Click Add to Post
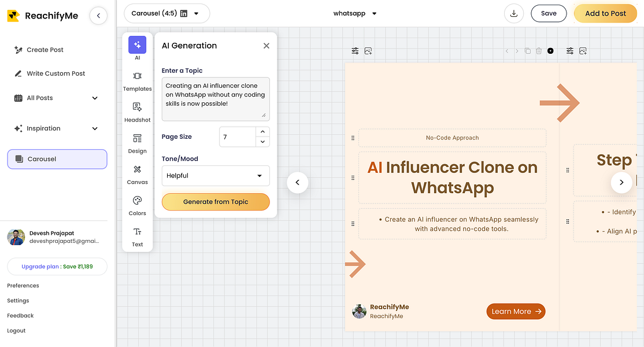This screenshot has width=644, height=347. (x=605, y=13)
